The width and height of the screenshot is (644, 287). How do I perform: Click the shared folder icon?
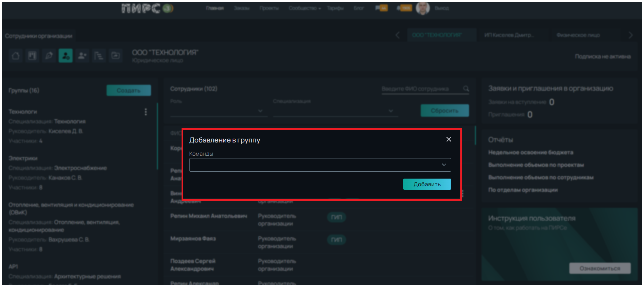116,56
